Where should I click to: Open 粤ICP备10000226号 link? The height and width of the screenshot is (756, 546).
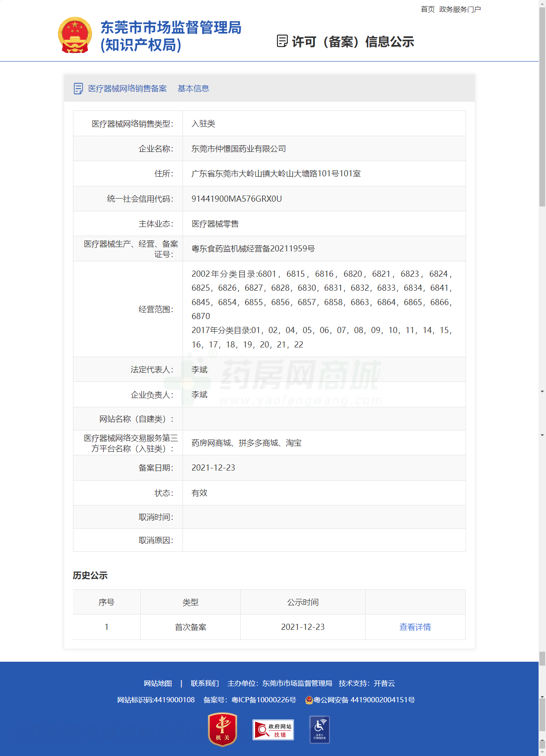coord(264,700)
